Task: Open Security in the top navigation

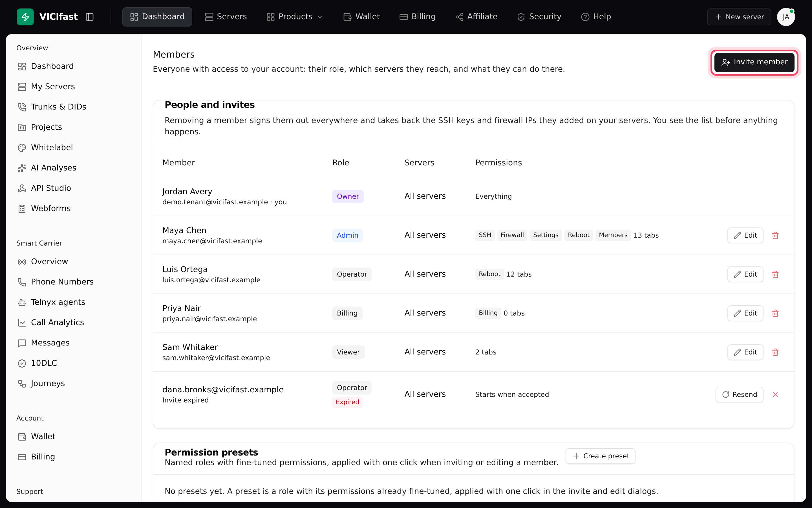Action: [539, 17]
